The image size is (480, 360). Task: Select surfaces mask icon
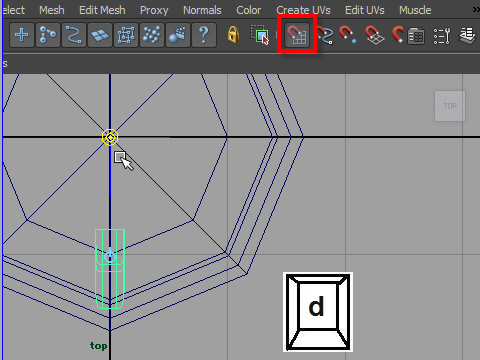tap(100, 35)
